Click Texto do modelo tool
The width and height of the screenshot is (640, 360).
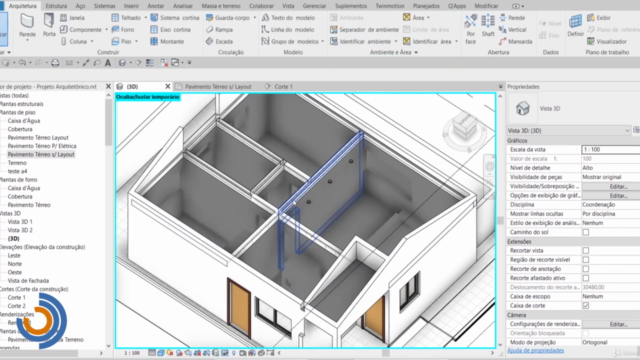point(288,18)
